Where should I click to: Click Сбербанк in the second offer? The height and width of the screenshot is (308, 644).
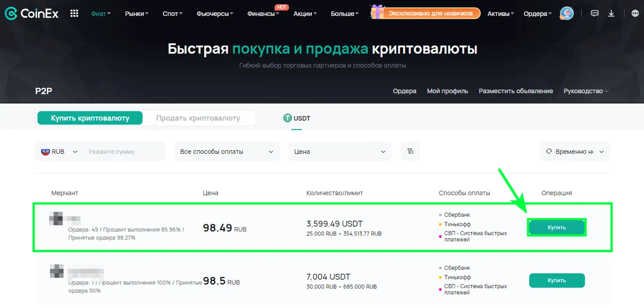tap(457, 268)
